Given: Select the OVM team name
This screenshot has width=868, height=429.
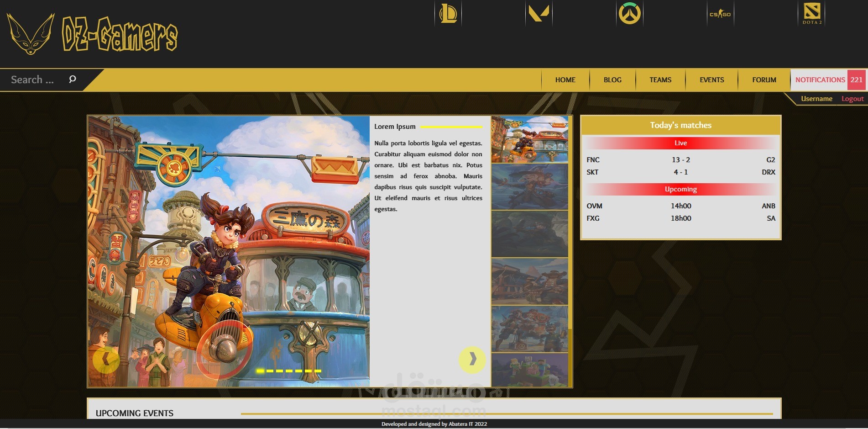Looking at the screenshot, I should point(594,206).
